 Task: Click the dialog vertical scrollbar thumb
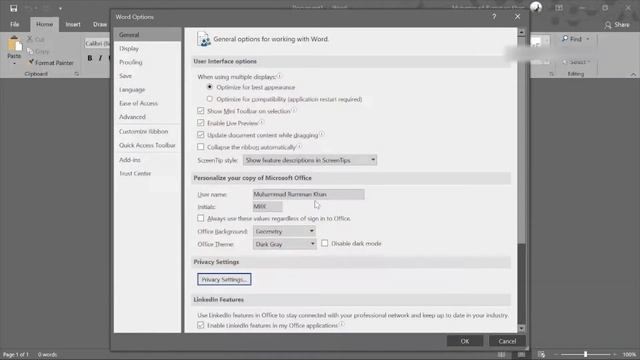(x=521, y=140)
